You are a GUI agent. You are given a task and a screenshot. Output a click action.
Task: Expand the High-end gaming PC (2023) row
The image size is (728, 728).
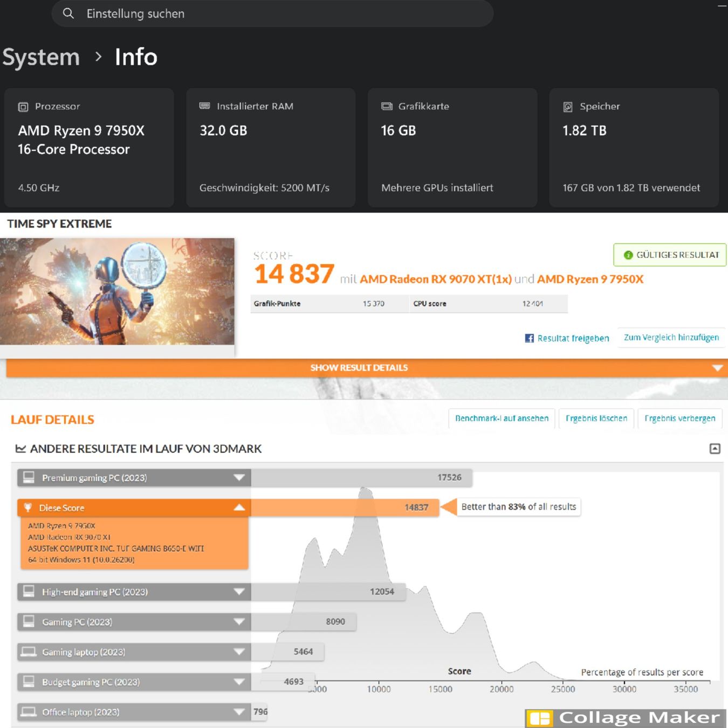point(239,592)
